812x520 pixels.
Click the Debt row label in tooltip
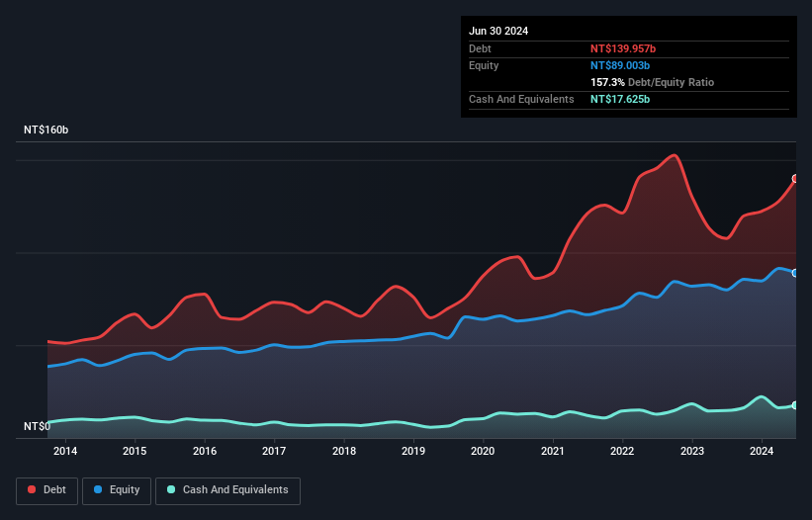pyautogui.click(x=480, y=48)
